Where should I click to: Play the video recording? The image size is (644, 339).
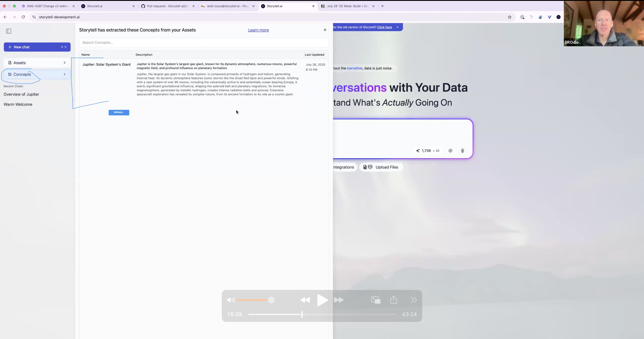click(322, 300)
